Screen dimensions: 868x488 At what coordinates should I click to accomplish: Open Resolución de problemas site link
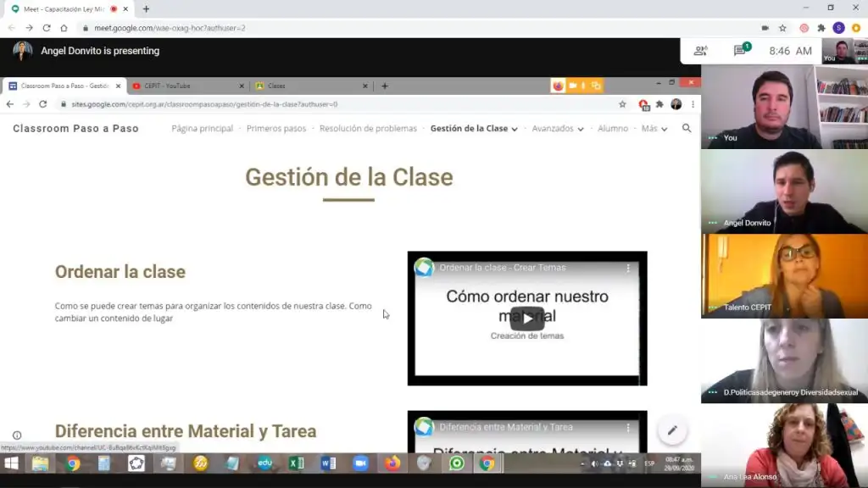[x=368, y=129]
